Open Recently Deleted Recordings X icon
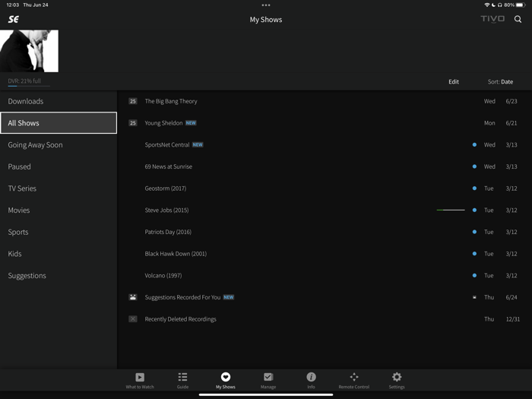532x399 pixels. click(133, 319)
